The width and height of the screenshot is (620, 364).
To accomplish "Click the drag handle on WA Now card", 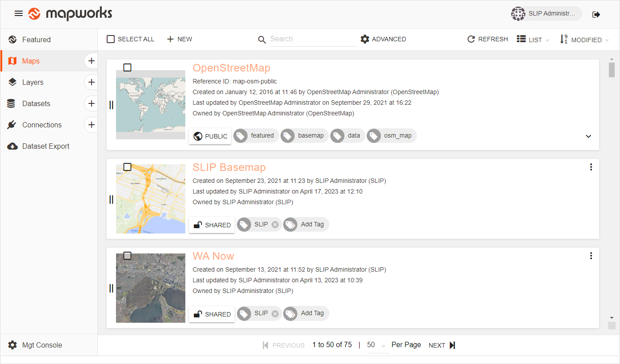I will pos(111,289).
